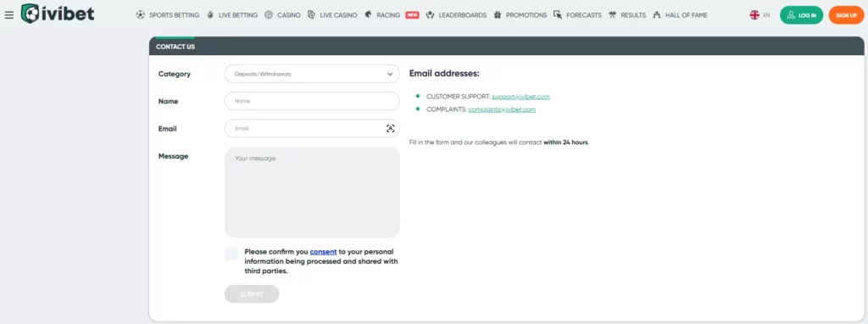Open the Forecasts page
The height and width of the screenshot is (324, 868).
click(584, 15)
